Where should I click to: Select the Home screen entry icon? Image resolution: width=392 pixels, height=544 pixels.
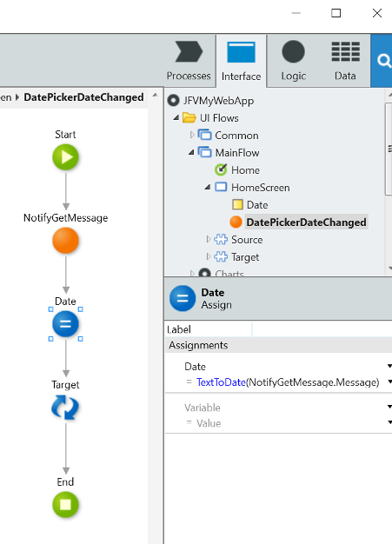(221, 170)
